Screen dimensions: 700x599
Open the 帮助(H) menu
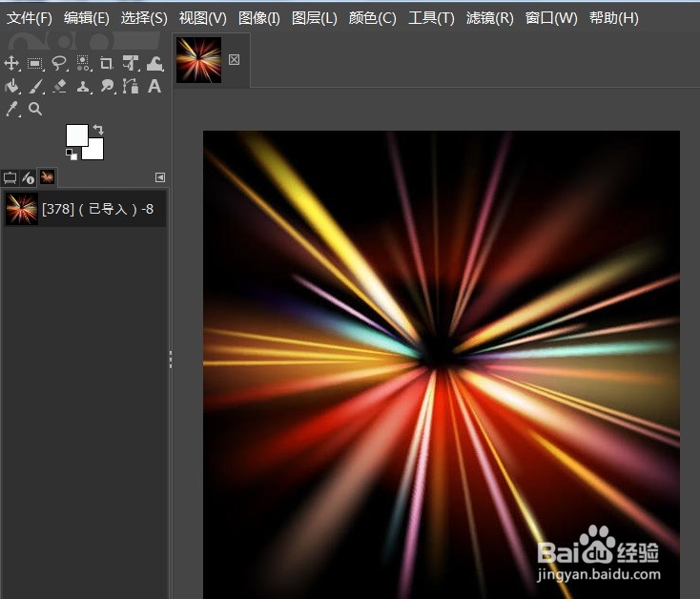[614, 18]
